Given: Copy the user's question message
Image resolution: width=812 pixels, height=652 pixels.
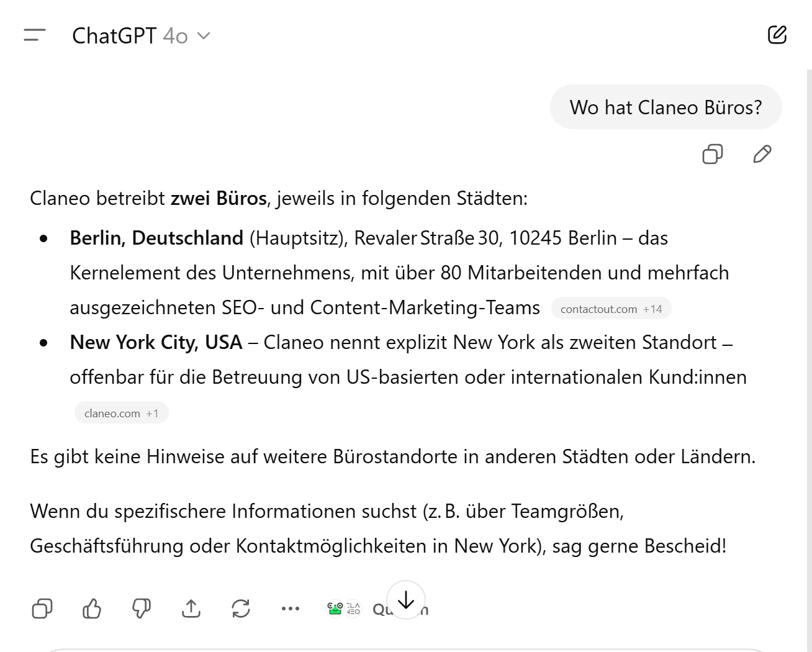Looking at the screenshot, I should (712, 154).
